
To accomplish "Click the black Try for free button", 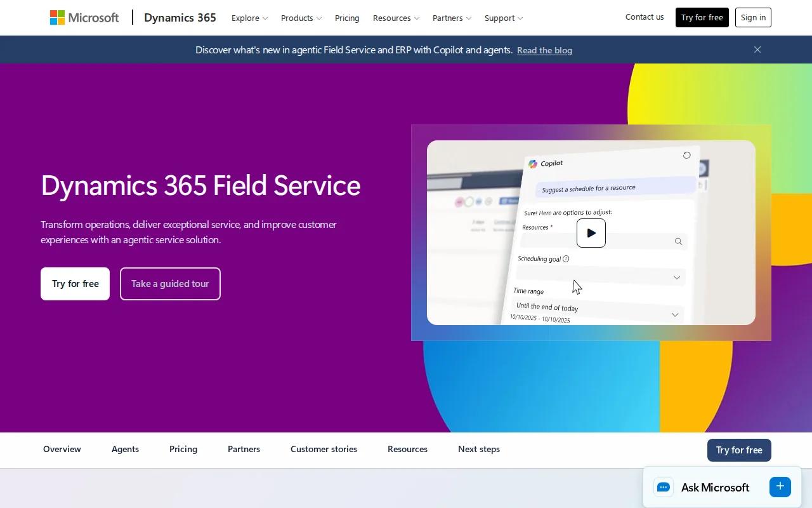I will click(702, 17).
